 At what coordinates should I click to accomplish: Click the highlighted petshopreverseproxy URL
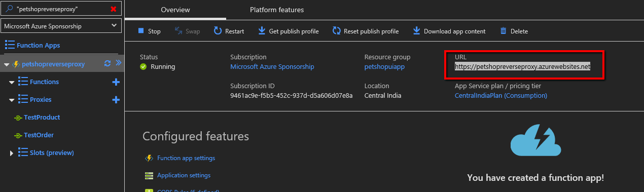click(522, 66)
